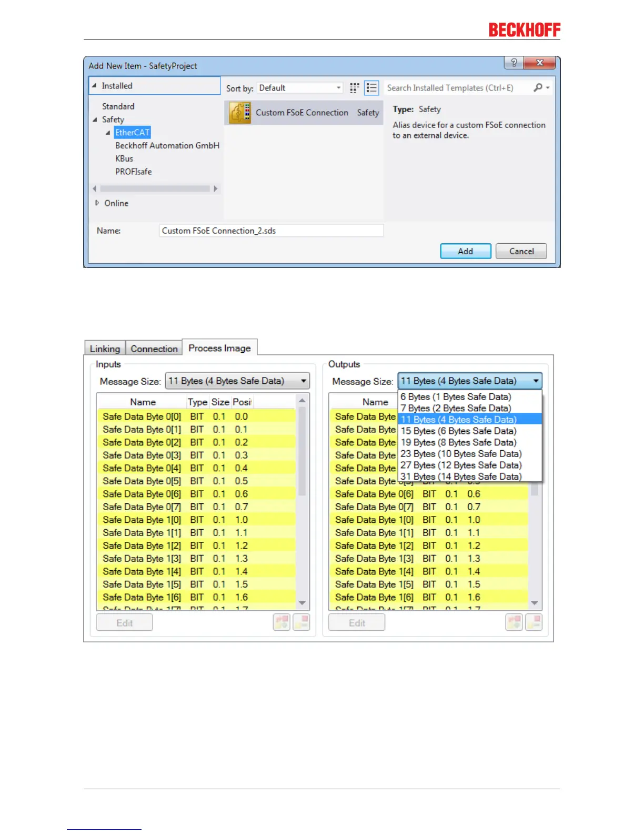Click the Name input field
644x834 pixels.
(271, 231)
